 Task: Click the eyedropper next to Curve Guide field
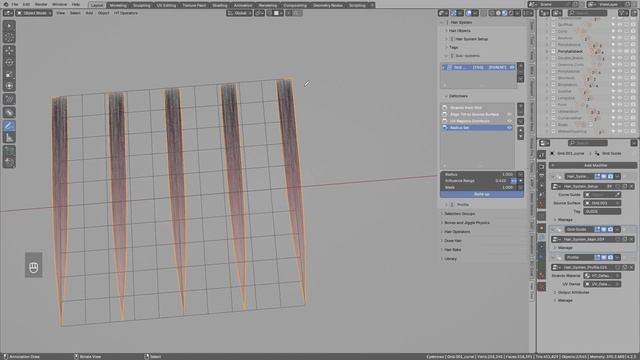click(x=618, y=195)
